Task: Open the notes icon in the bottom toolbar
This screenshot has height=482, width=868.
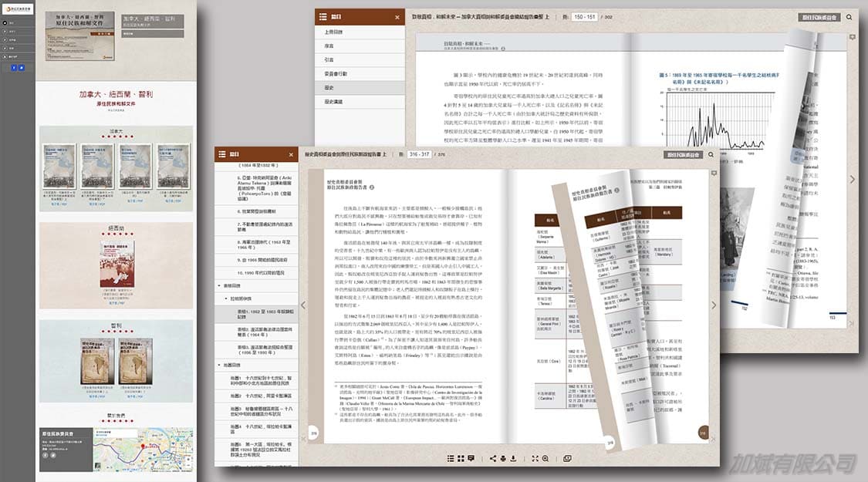Action: (471, 458)
